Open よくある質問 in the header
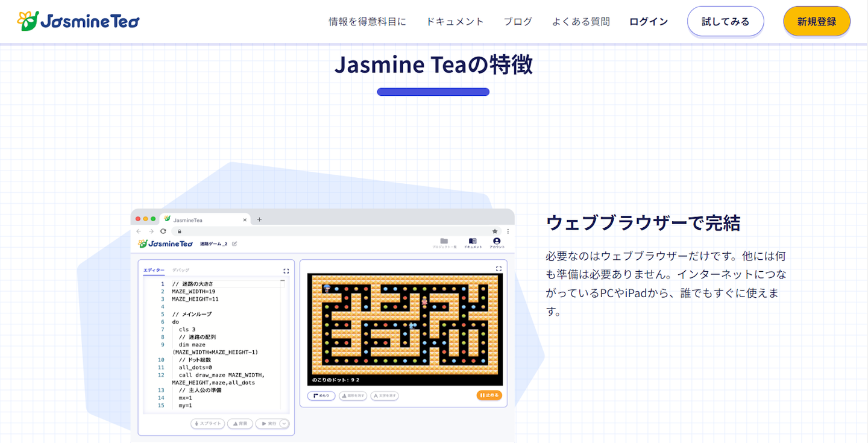Screen dimensions: 868x443 pyautogui.click(x=581, y=22)
